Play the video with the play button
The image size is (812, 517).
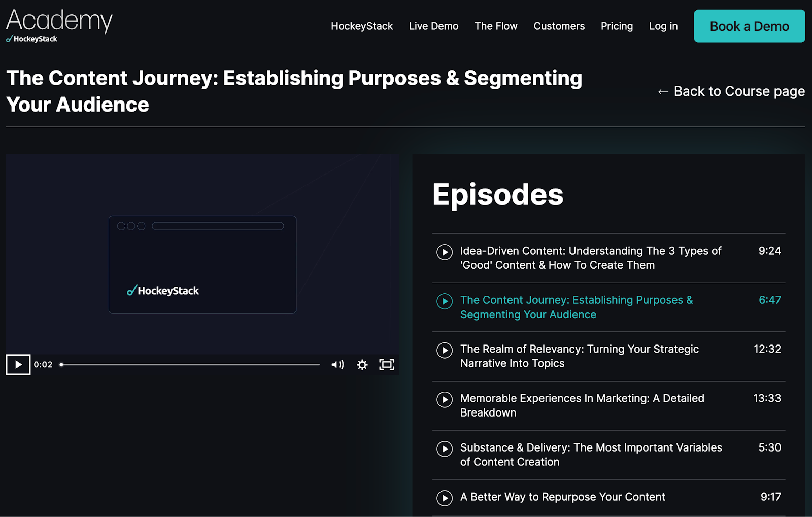point(18,364)
